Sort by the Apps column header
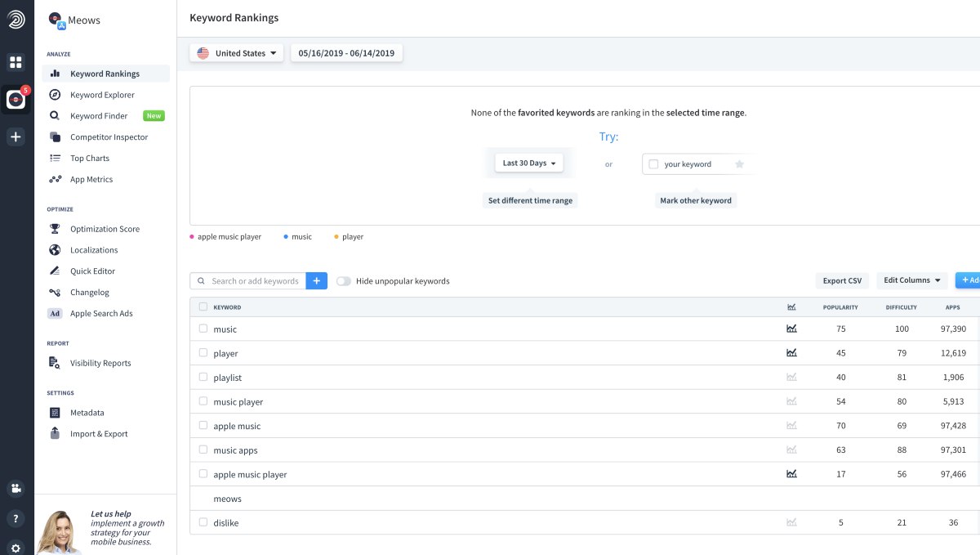 coord(953,307)
